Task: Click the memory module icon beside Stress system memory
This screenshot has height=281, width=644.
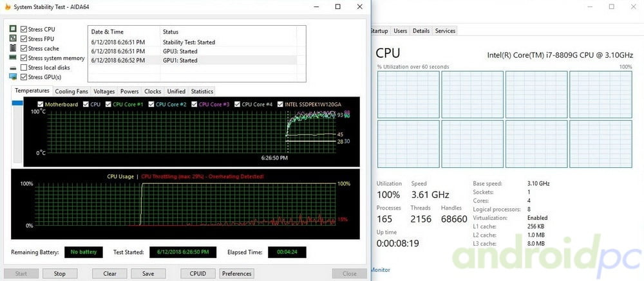Action: point(13,58)
